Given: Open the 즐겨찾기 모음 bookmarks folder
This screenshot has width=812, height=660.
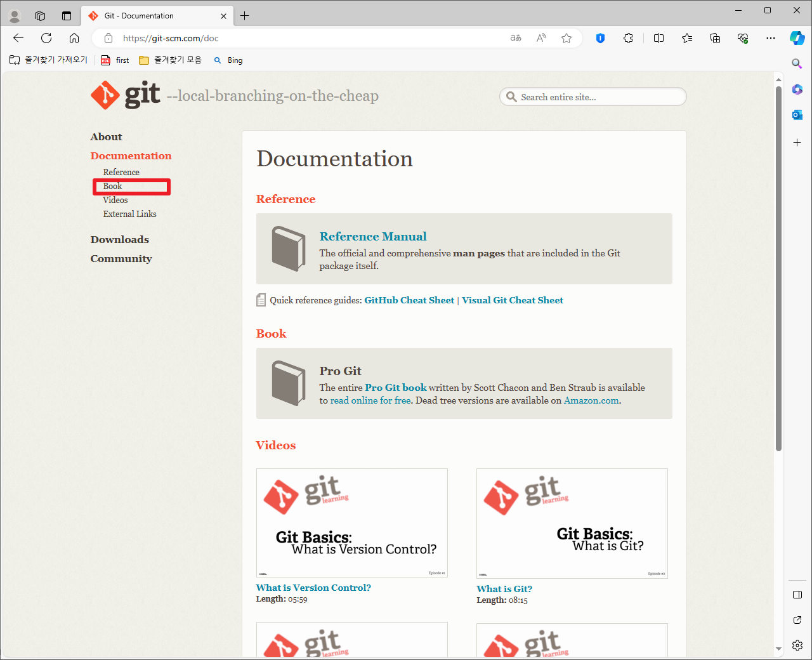Looking at the screenshot, I should tap(170, 60).
